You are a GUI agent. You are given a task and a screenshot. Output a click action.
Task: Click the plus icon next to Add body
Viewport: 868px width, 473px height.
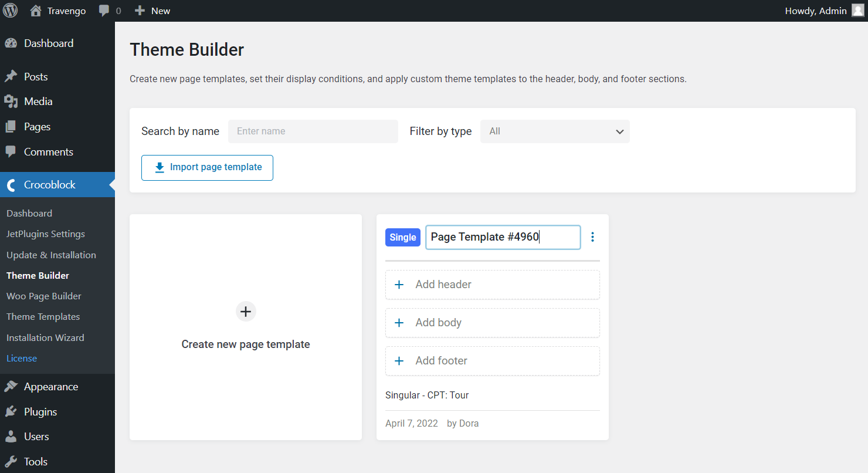click(399, 323)
